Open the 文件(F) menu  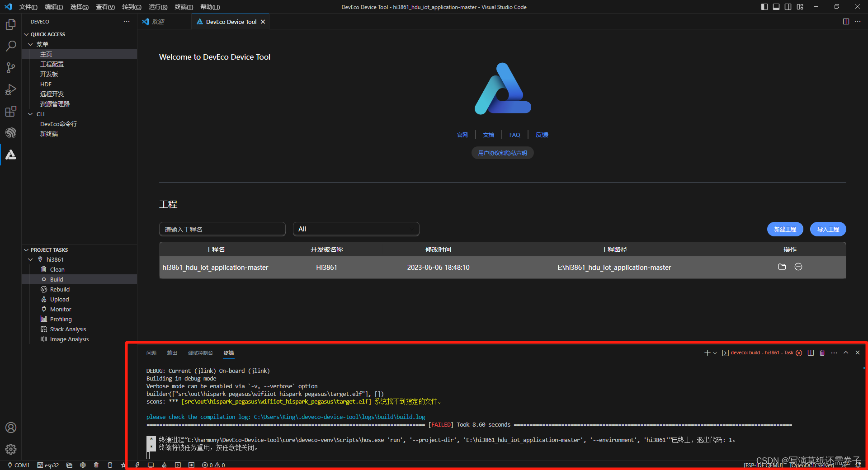(x=28, y=7)
